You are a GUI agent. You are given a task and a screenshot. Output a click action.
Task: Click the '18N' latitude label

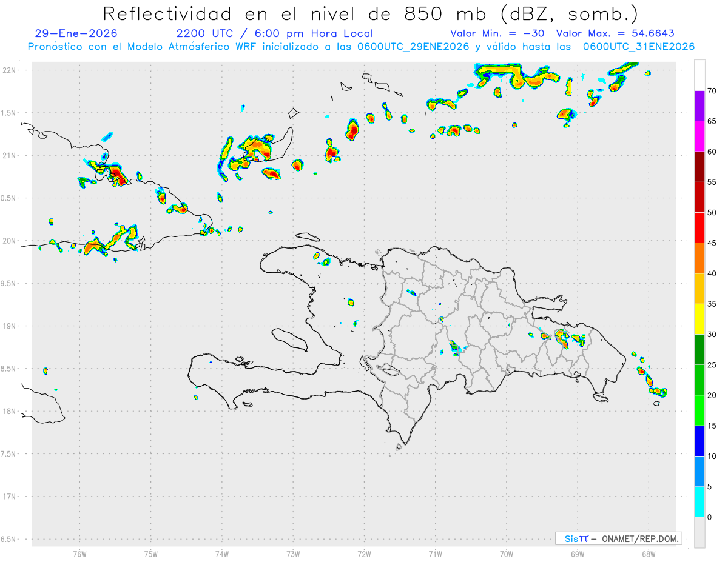click(10, 412)
